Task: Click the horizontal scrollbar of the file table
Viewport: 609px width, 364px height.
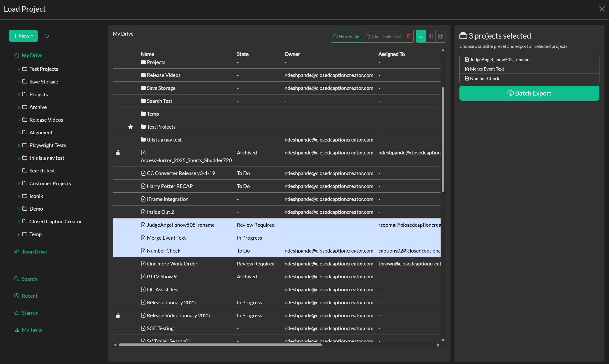Action: click(220, 345)
